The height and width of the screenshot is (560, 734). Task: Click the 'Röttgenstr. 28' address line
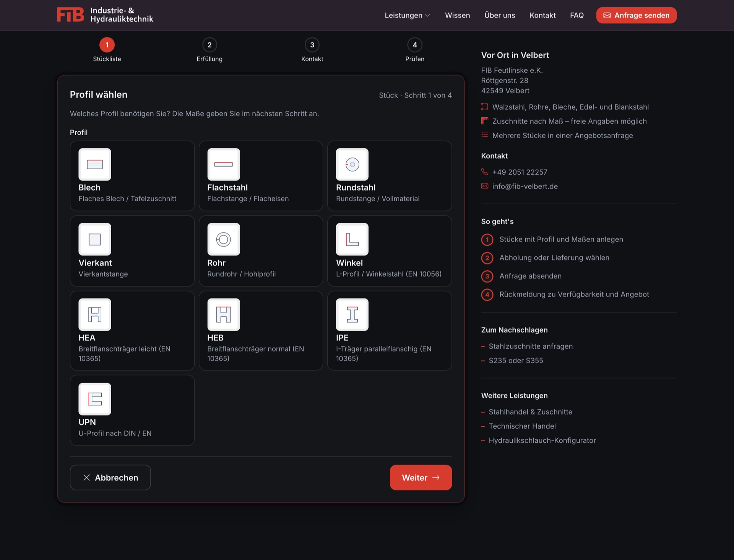tap(505, 81)
